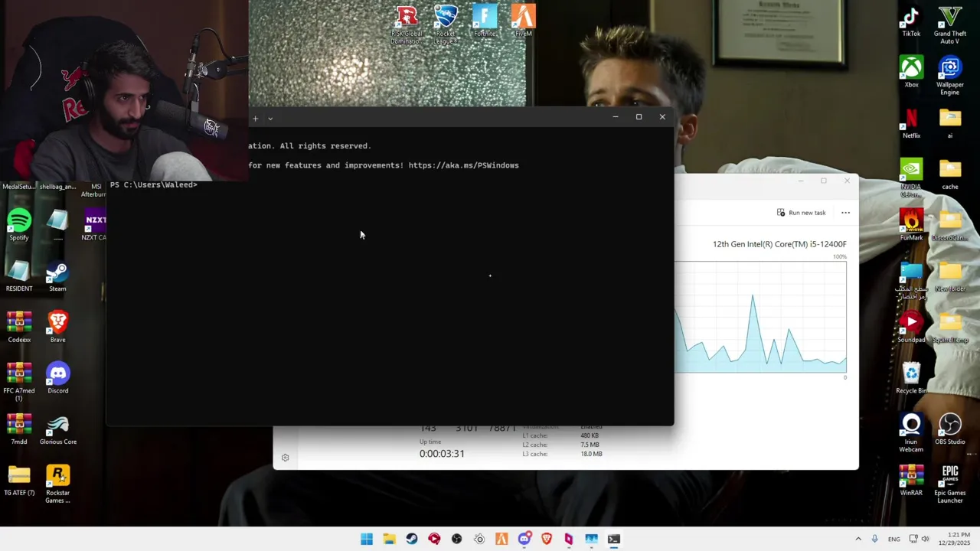Image resolution: width=980 pixels, height=551 pixels.
Task: Open File Explorer from taskbar
Action: [389, 539]
